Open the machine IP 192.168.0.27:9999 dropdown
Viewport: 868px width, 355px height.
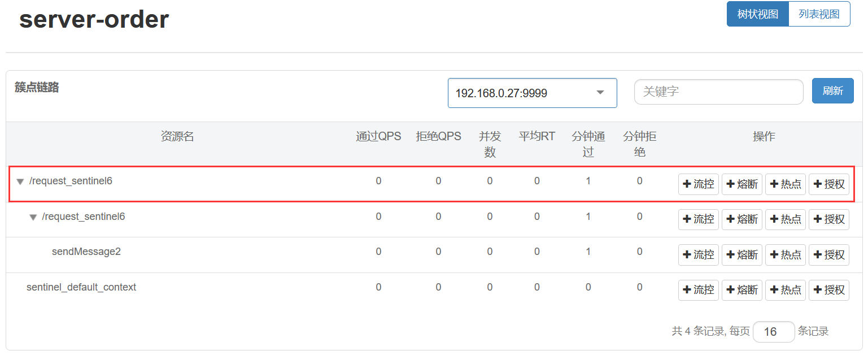coord(532,93)
